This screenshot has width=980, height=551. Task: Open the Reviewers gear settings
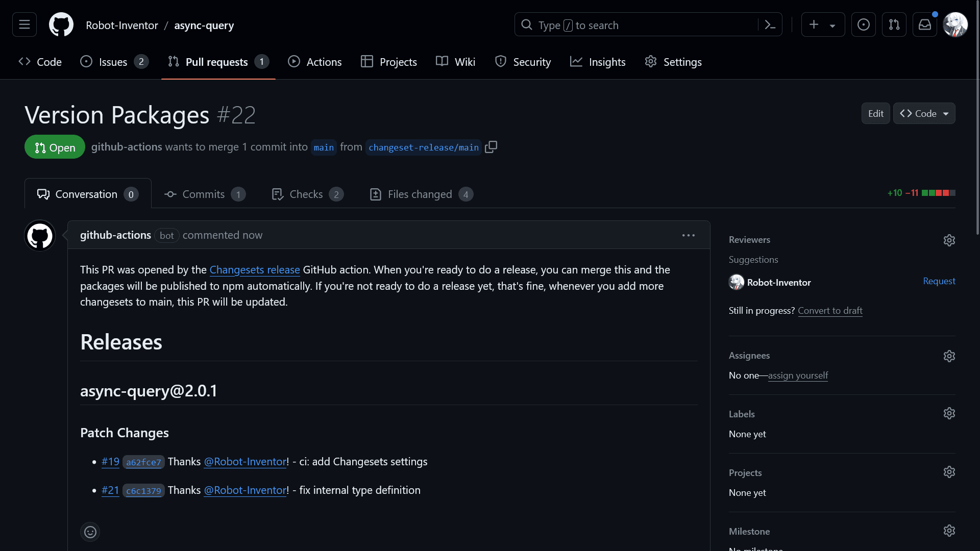pyautogui.click(x=949, y=240)
